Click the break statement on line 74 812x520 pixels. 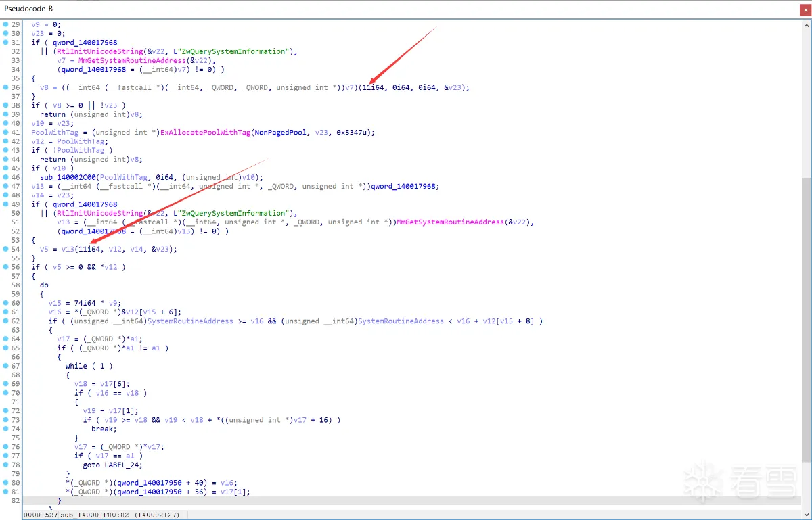[x=101, y=429]
